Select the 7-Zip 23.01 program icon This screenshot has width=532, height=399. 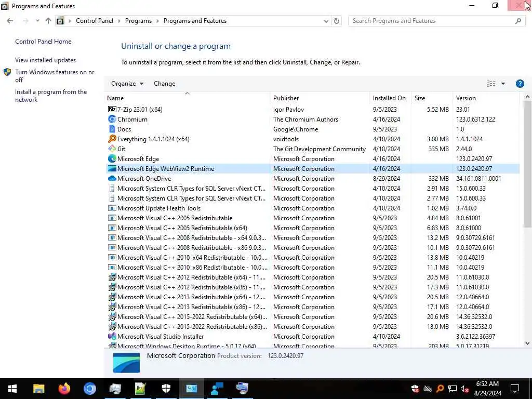coord(112,109)
